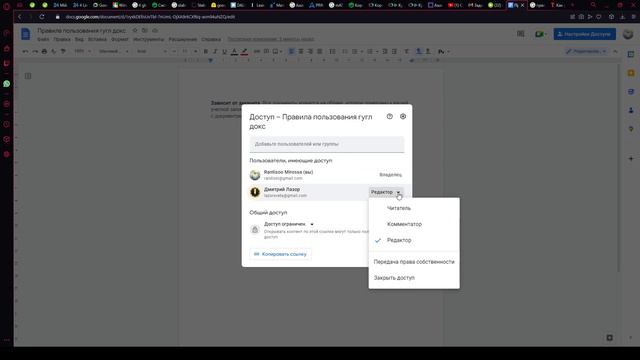Click the paint format icon
This screenshot has width=640, height=360.
(x=63, y=51)
